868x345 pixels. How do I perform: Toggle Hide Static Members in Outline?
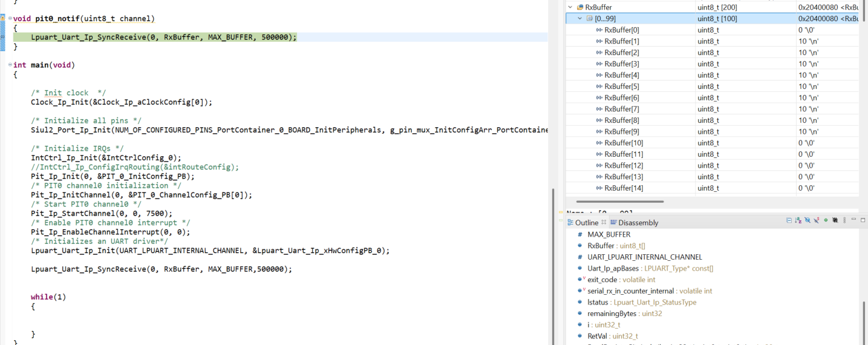(x=816, y=220)
